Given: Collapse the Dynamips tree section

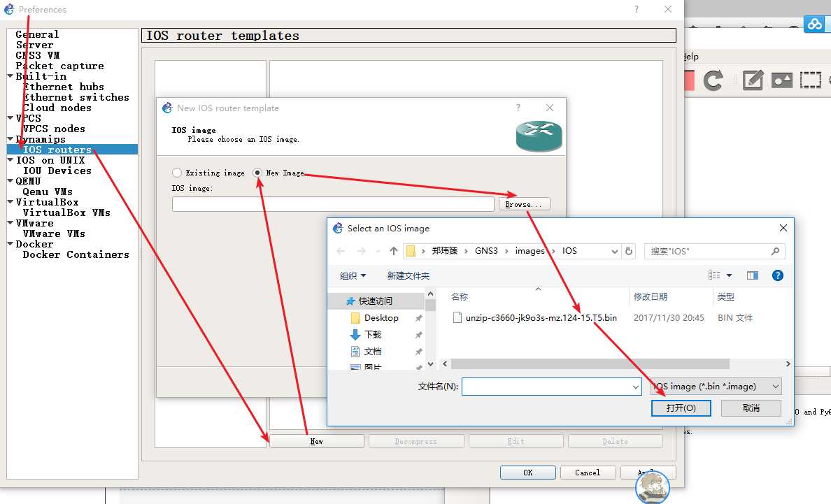Looking at the screenshot, I should pos(10,139).
